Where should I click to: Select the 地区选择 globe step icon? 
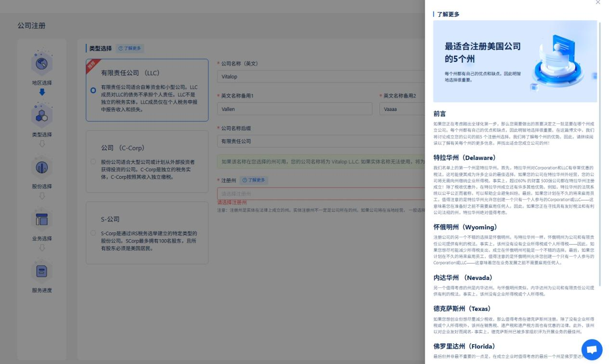(41, 63)
